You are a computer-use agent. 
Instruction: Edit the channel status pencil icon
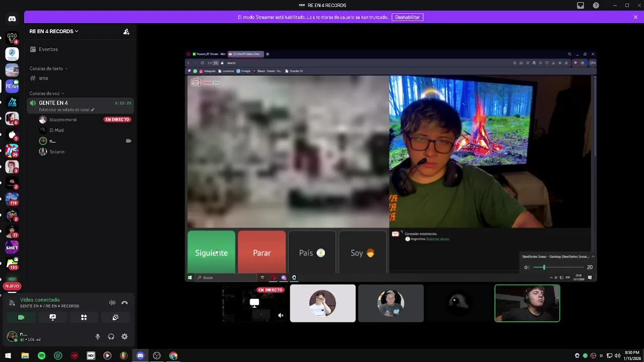[x=92, y=110]
